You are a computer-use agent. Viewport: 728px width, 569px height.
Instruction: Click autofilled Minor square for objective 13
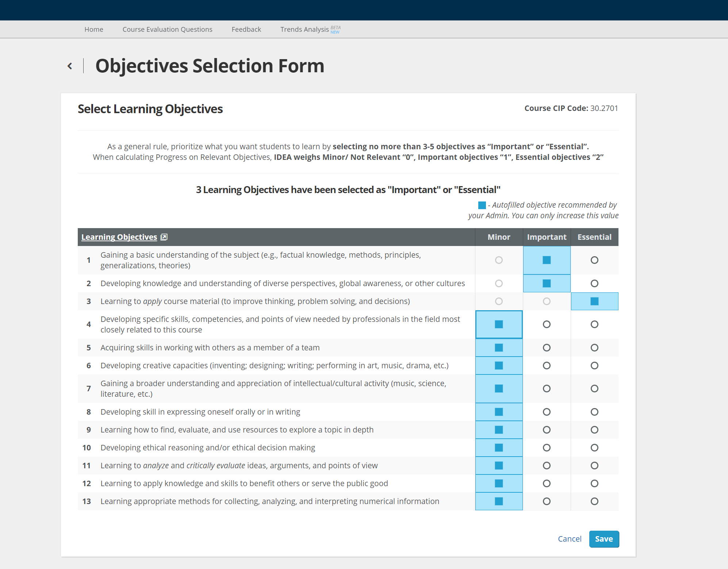(x=499, y=501)
